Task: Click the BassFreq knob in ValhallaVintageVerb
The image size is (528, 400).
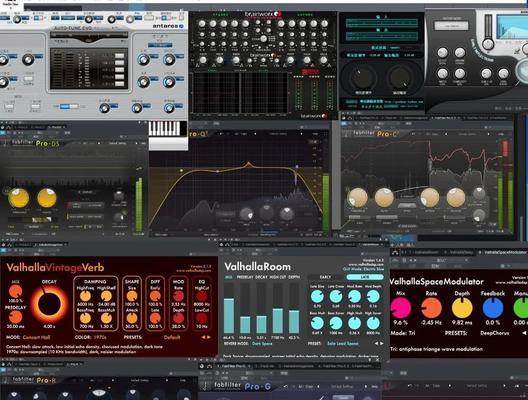Action: click(85, 318)
